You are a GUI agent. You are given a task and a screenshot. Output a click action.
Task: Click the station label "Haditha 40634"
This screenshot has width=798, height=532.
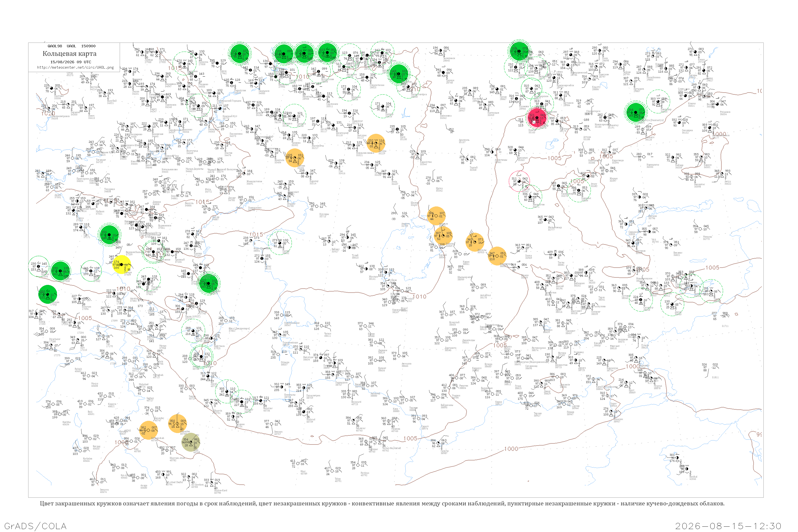click(66, 423)
